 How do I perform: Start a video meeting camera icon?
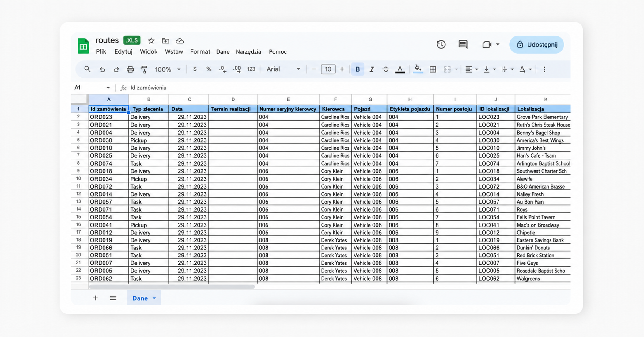(x=487, y=45)
